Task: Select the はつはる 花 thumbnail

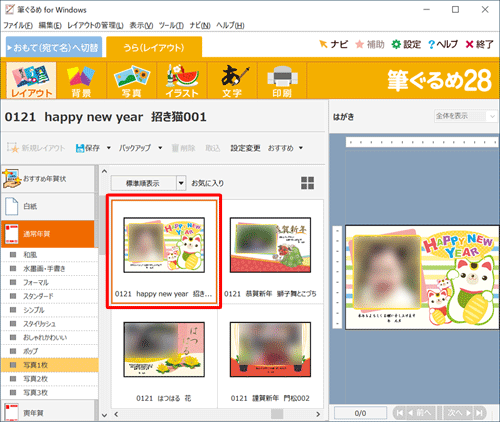Action: pos(164,356)
